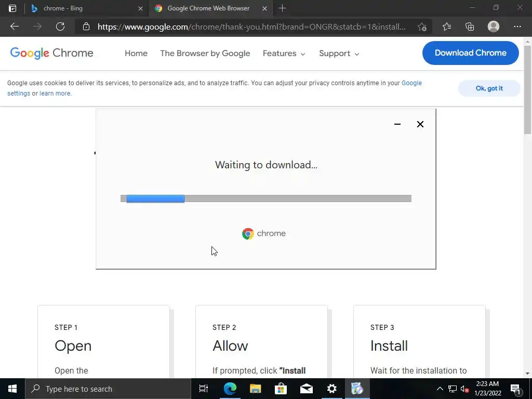532x399 pixels.
Task: Open the Favorites list
Action: tap(447, 26)
